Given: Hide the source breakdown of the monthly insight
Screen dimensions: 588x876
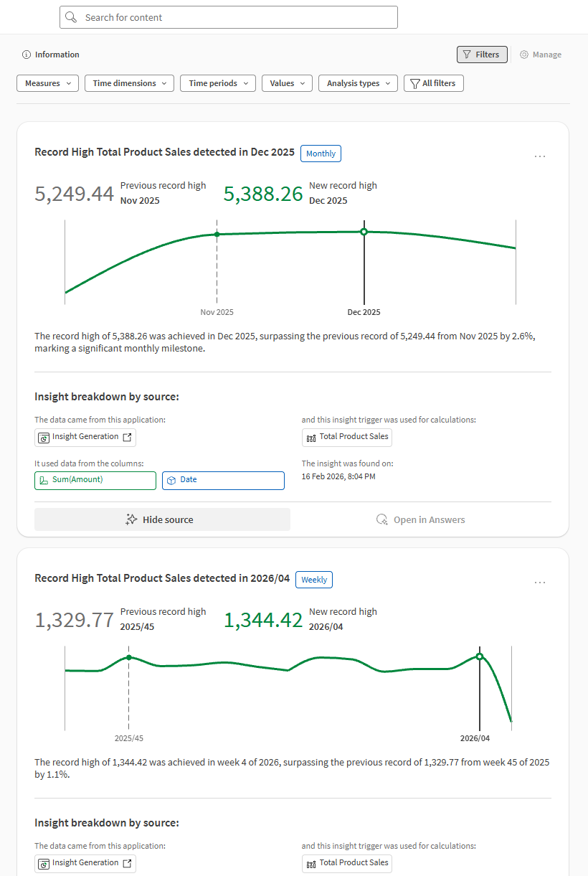Looking at the screenshot, I should [x=162, y=519].
